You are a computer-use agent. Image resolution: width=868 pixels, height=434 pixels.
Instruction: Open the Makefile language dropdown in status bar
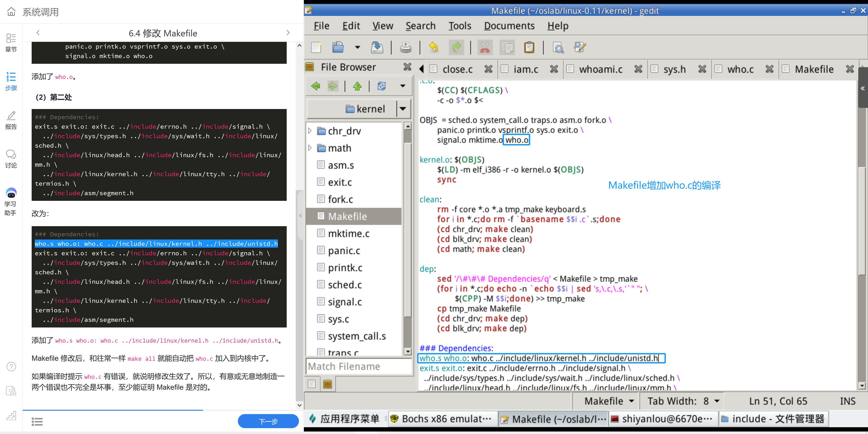[x=609, y=401]
